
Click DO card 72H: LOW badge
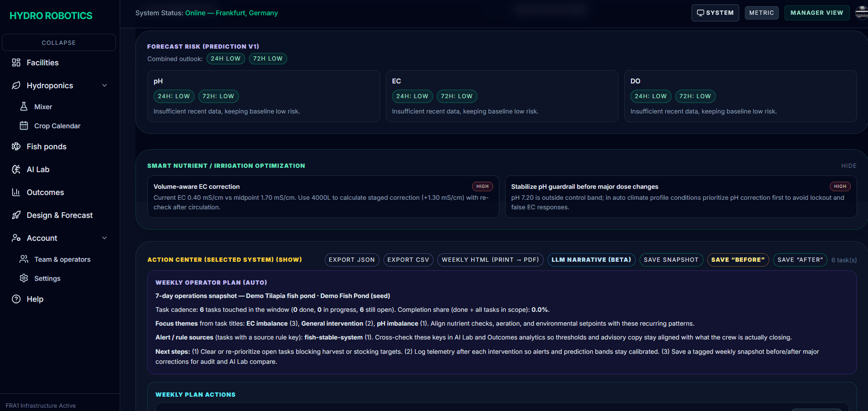[x=695, y=96]
